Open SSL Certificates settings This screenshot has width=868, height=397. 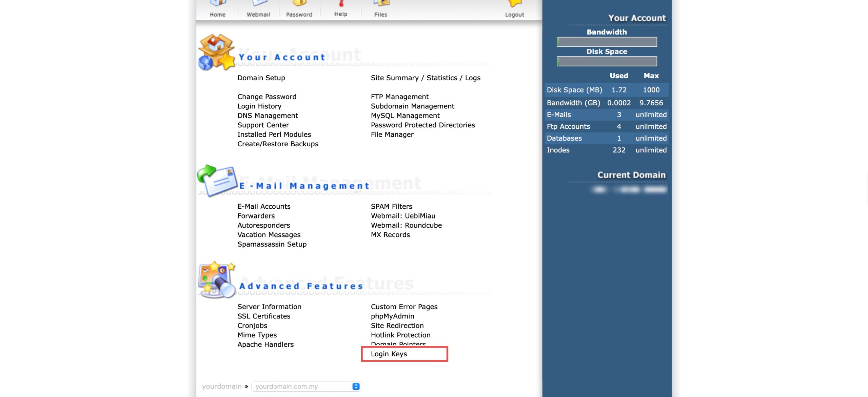(x=264, y=316)
